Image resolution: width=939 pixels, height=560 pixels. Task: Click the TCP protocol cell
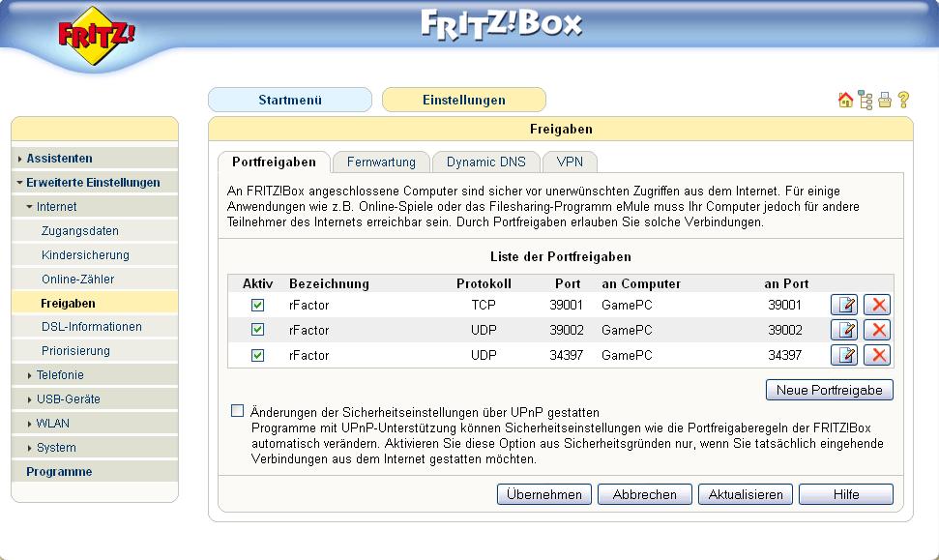click(x=484, y=305)
